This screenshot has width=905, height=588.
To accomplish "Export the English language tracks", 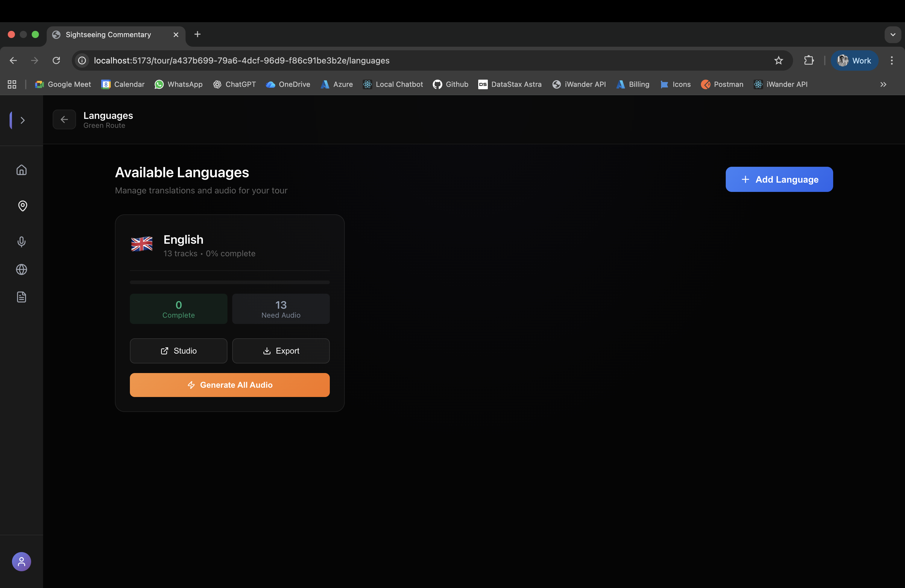I will 281,351.
